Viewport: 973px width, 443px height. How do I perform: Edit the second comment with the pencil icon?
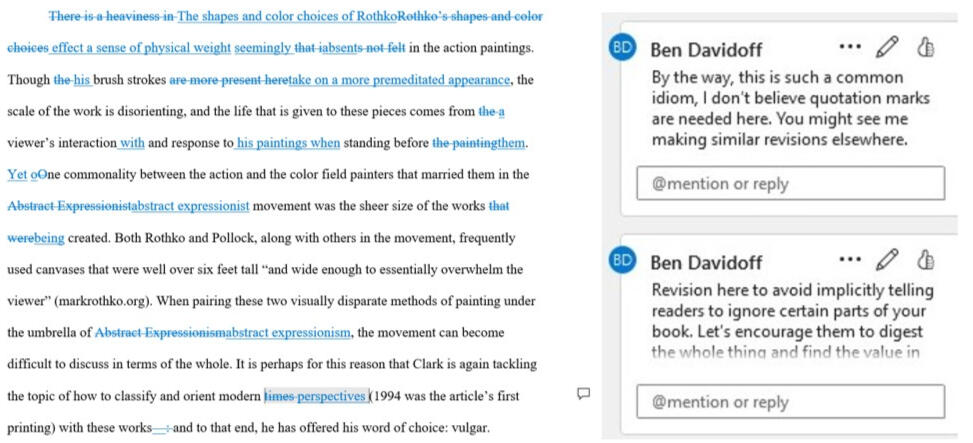886,261
